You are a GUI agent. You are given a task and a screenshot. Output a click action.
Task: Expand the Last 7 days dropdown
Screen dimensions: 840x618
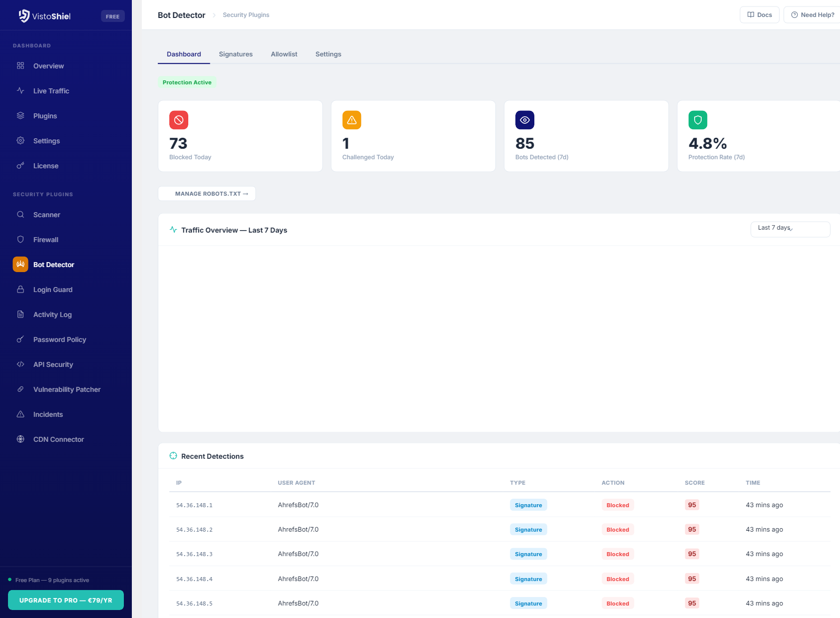tap(790, 229)
